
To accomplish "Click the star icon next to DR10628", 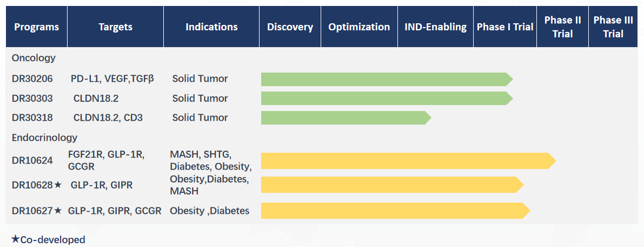I will pos(58,185).
